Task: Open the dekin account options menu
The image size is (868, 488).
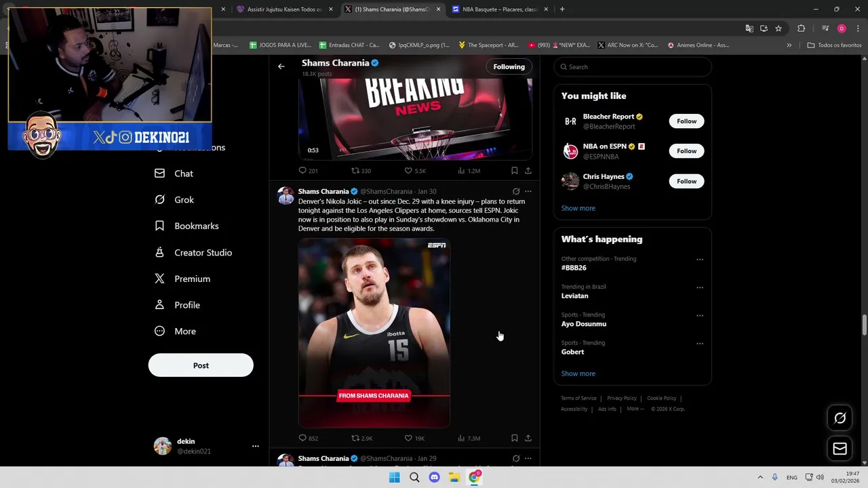Action: (x=255, y=446)
